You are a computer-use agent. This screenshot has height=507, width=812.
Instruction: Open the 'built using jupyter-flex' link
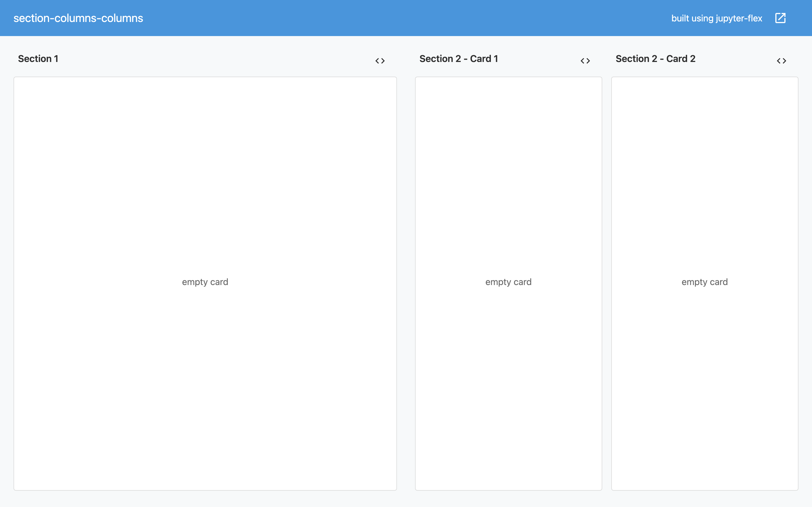pos(716,18)
